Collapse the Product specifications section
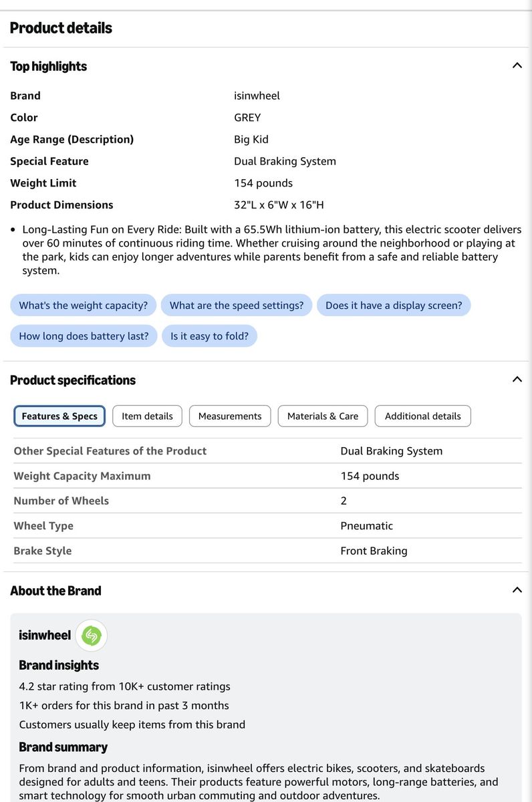532x802 pixels. pos(517,380)
